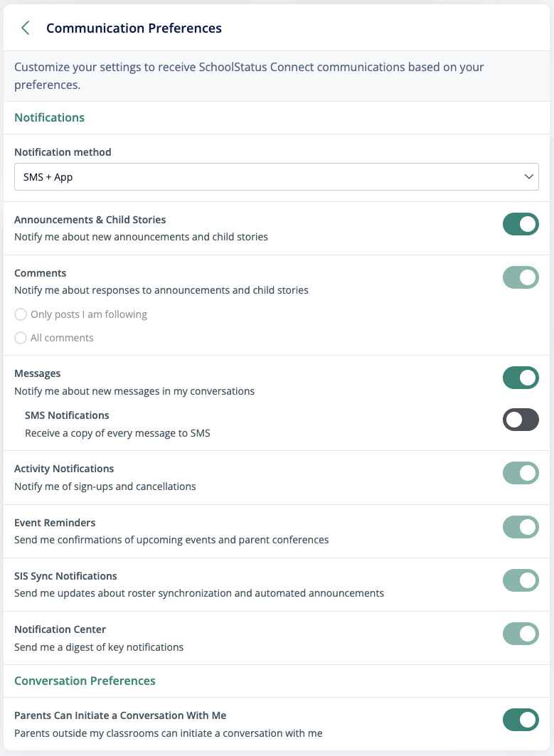Image resolution: width=554 pixels, height=756 pixels.
Task: Toggle Parents Can Initiate a Conversation
Action: (x=521, y=720)
